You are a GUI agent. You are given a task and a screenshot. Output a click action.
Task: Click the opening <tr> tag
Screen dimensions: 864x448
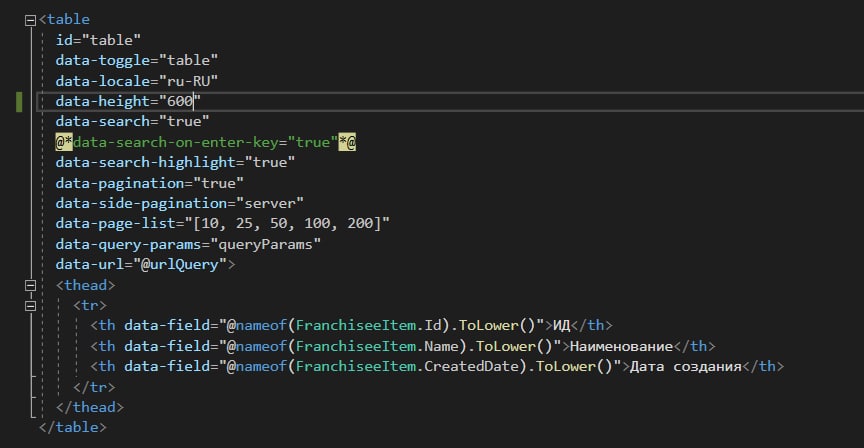[90, 306]
